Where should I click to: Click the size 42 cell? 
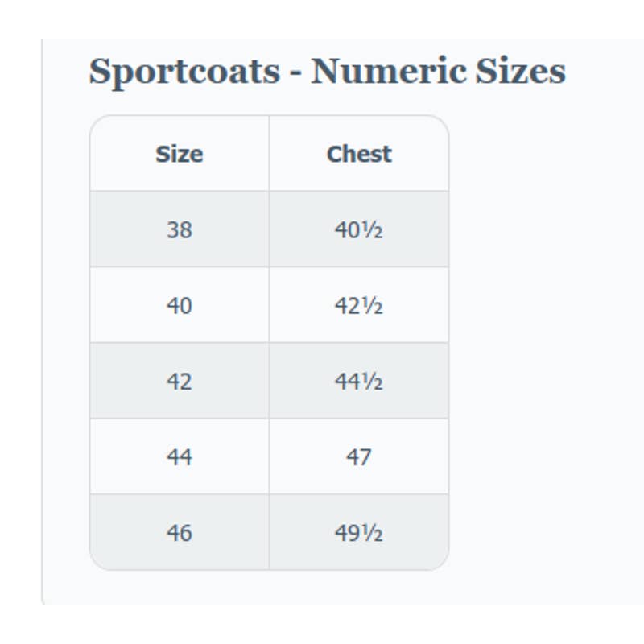coord(180,381)
